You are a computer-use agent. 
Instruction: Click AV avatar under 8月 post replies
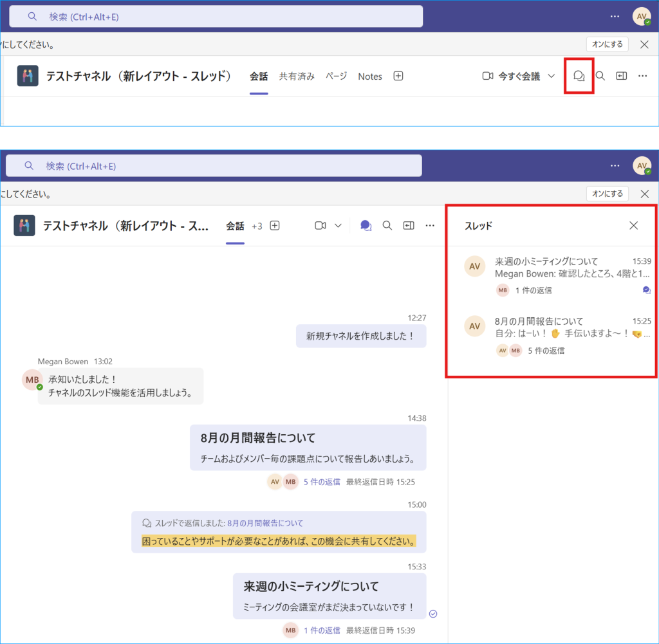point(275,482)
